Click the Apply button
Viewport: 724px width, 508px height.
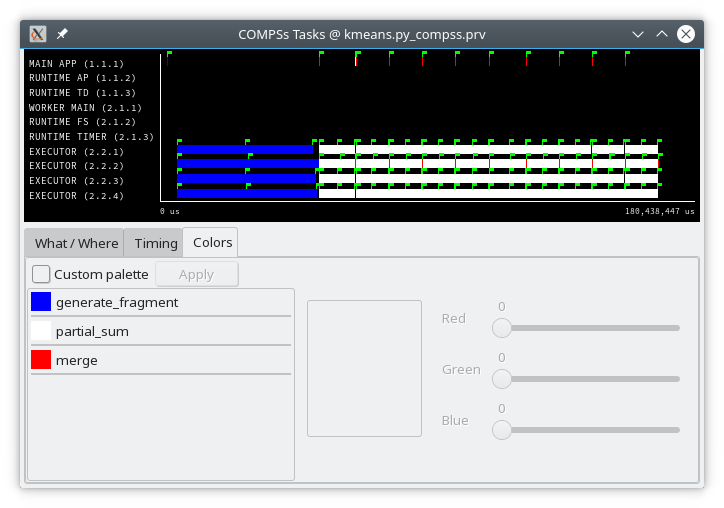point(197,274)
